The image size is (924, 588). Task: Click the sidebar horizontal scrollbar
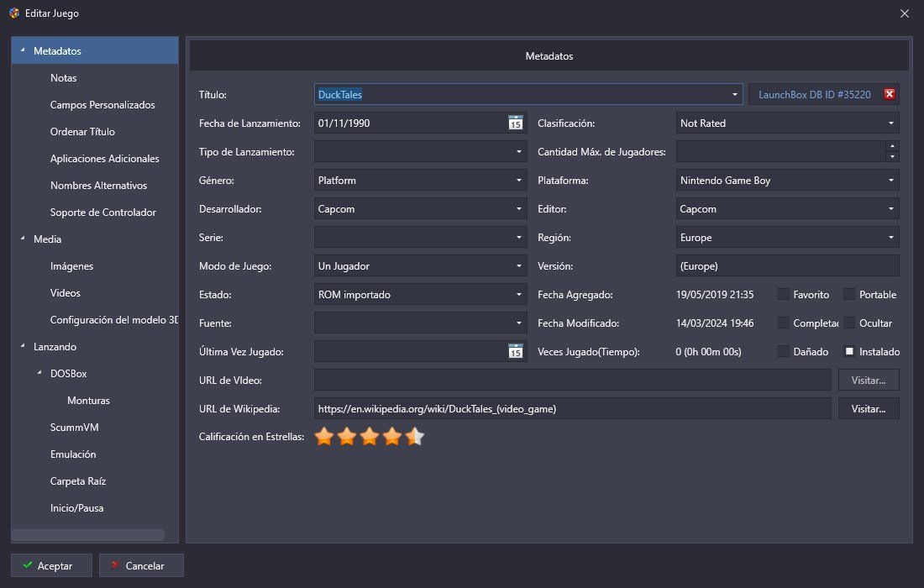[88, 535]
